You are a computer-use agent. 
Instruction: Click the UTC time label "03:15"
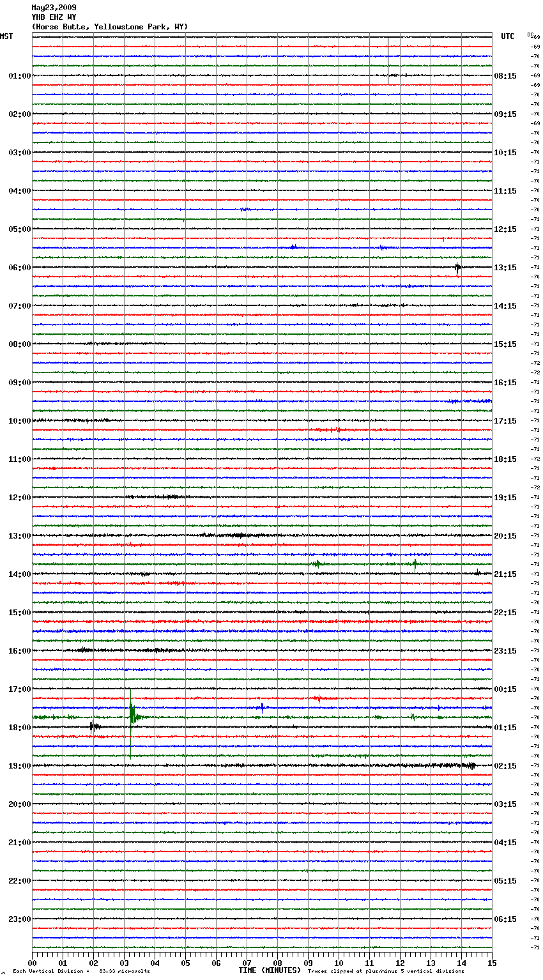[505, 804]
